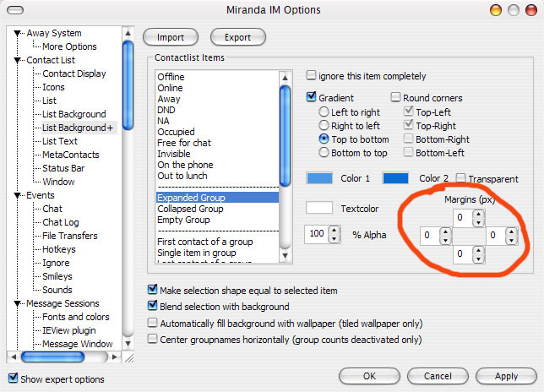Collapse the Events tree node
Image resolution: width=544 pixels, height=392 pixels.
pos(17,196)
